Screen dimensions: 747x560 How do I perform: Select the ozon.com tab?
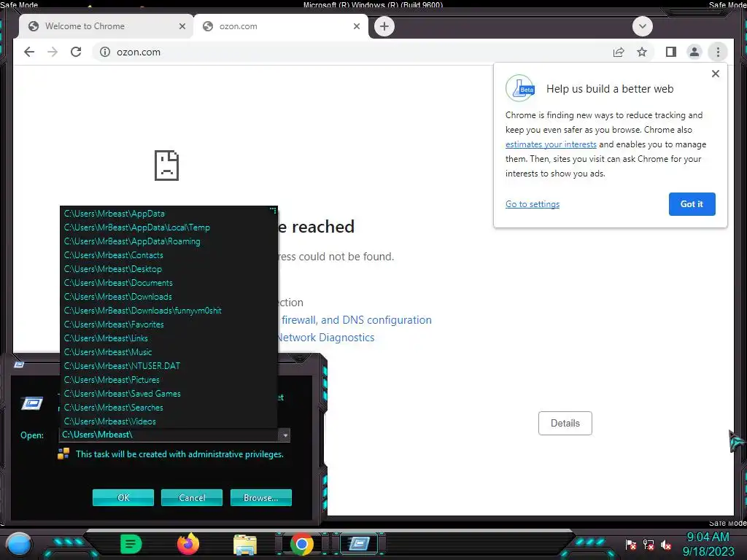281,26
